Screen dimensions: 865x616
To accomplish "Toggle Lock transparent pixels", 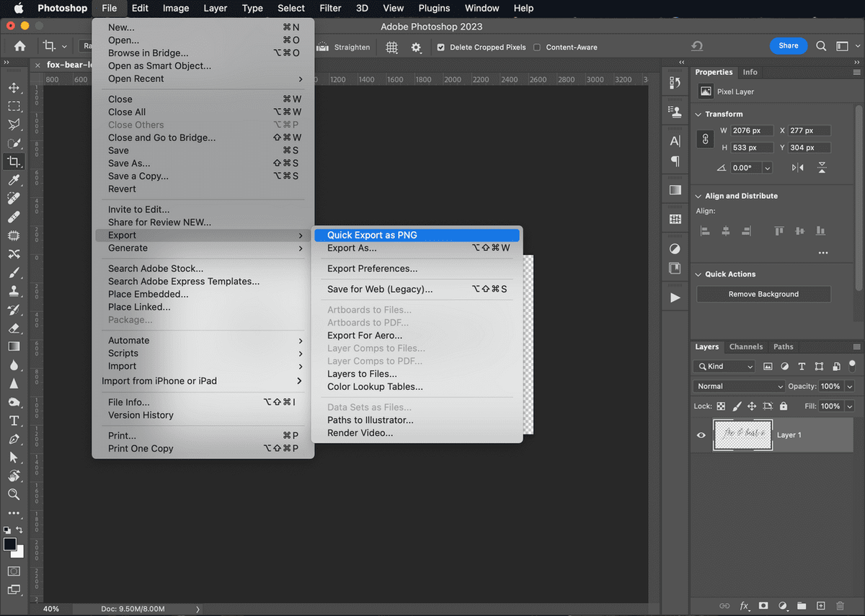I will 721,406.
